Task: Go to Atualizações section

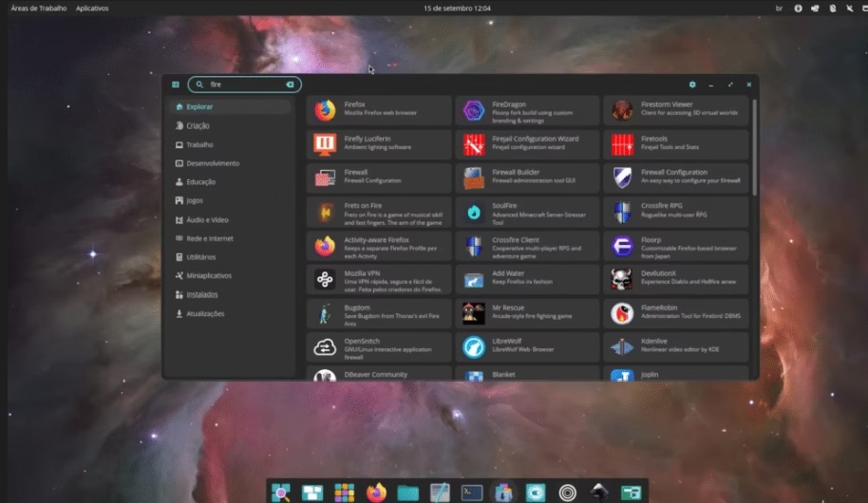Action: point(205,313)
